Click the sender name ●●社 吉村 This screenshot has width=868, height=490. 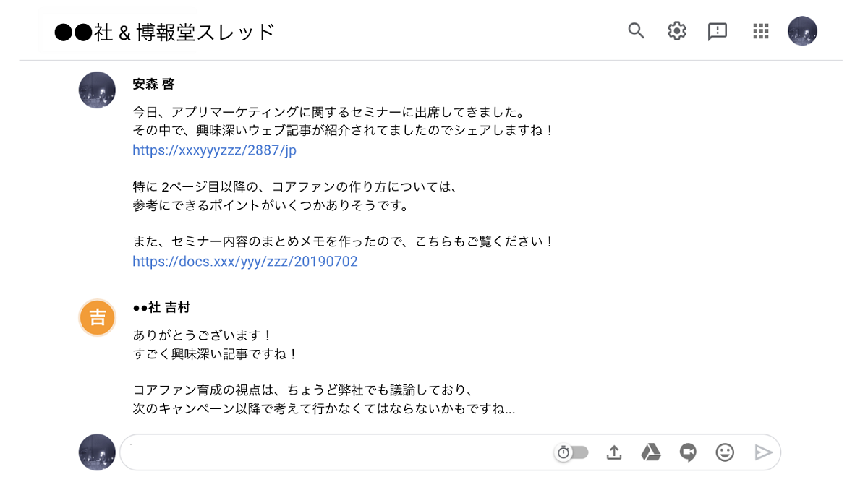pos(161,308)
